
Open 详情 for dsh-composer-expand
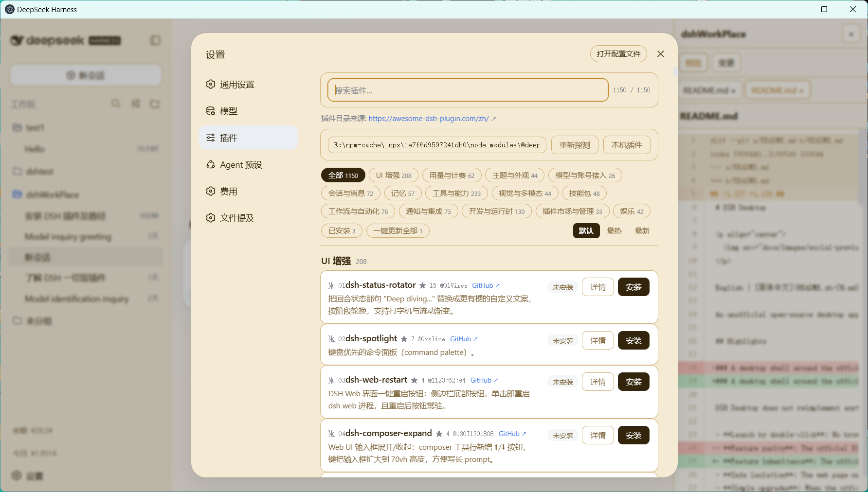point(598,436)
